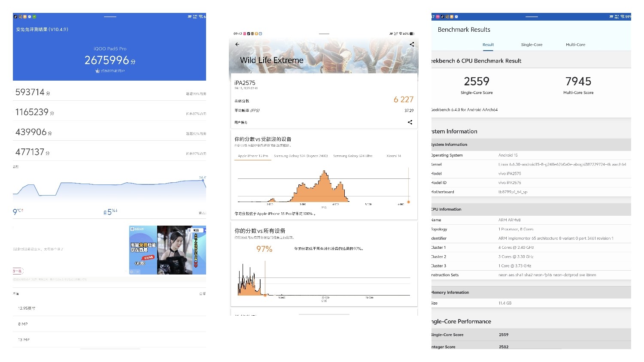Tap the share icon beside 用户描述
The width and height of the screenshot is (644, 362).
point(410,122)
